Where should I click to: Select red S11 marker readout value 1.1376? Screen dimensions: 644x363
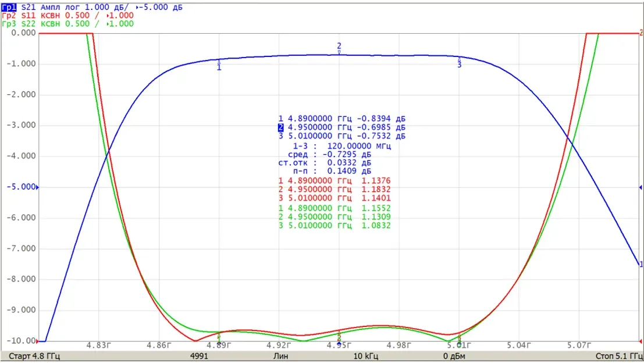click(376, 181)
